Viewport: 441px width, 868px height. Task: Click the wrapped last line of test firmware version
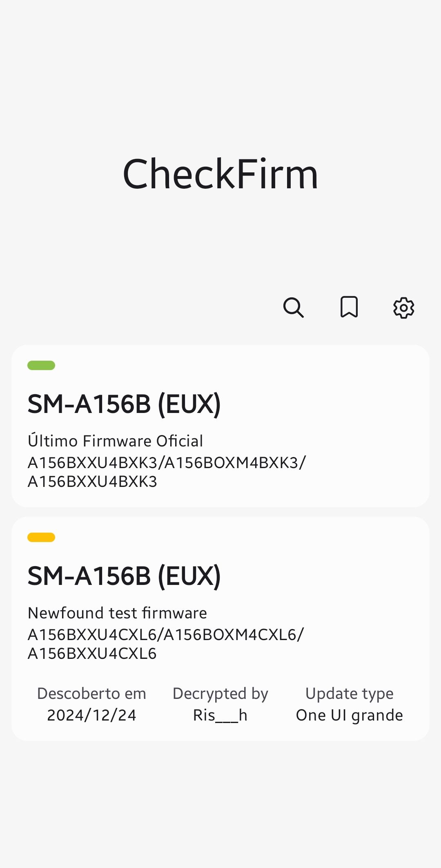tap(92, 654)
